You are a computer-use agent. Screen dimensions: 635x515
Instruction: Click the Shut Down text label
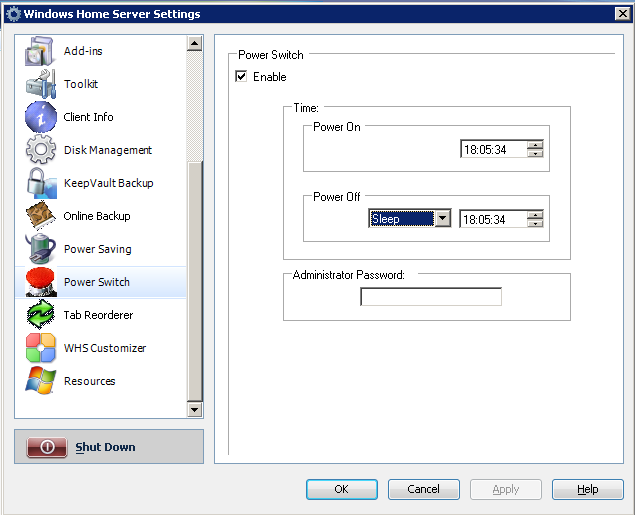[x=105, y=447]
